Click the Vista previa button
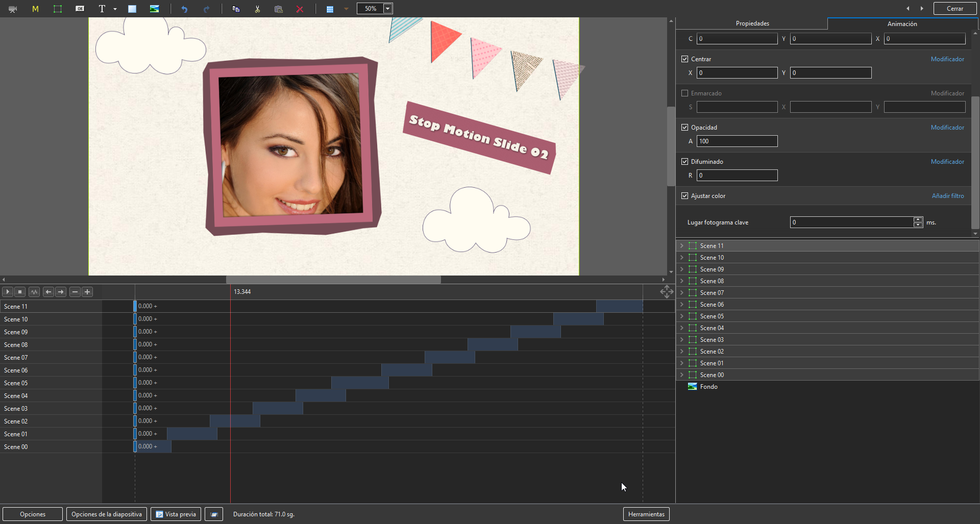The width and height of the screenshot is (980, 524). pos(176,514)
